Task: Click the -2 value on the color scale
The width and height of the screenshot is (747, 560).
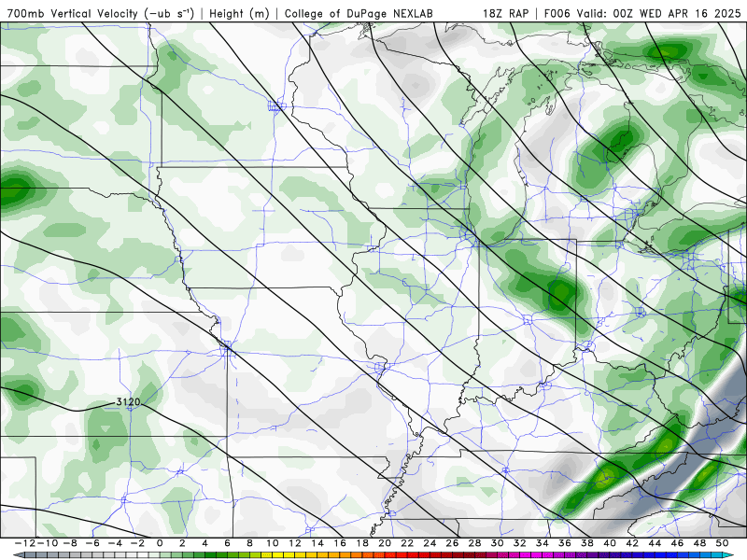Action: pyautogui.click(x=137, y=543)
